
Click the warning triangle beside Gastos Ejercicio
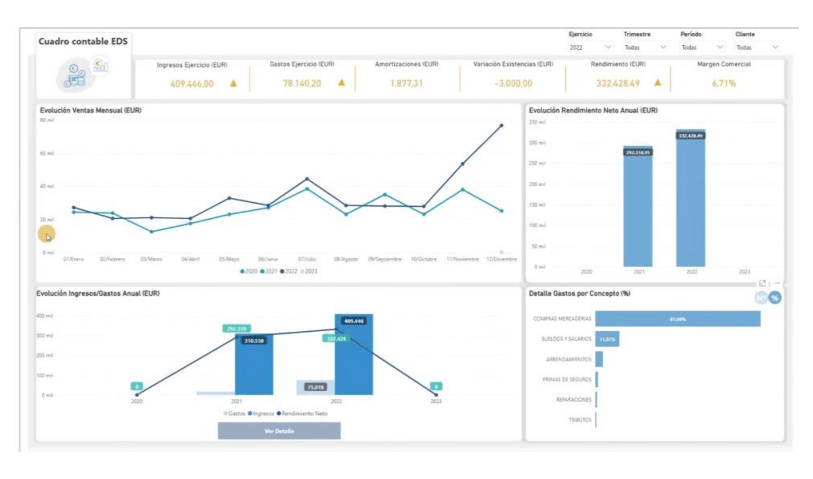coord(341,82)
